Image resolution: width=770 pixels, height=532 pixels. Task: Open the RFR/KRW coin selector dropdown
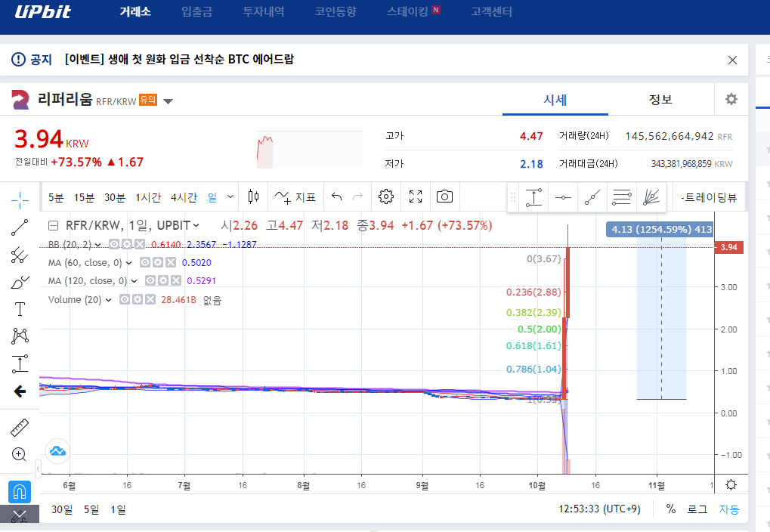[x=168, y=101]
